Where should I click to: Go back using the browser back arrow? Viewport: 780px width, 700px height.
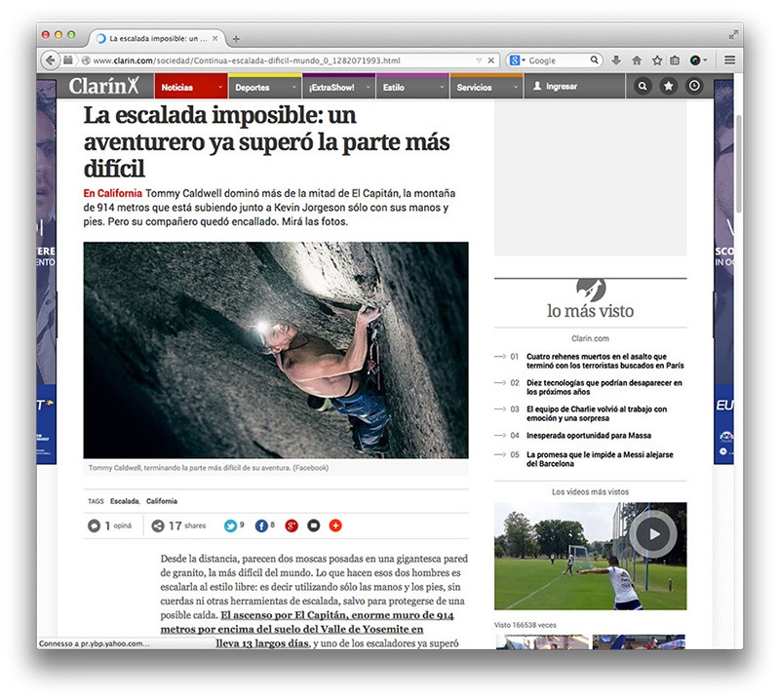(50, 60)
